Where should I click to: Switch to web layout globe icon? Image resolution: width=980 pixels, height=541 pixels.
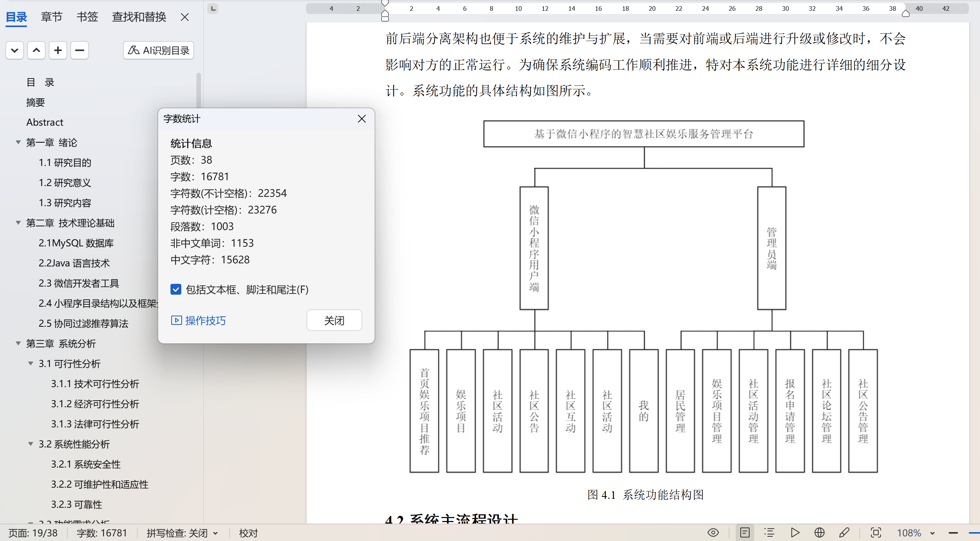pyautogui.click(x=819, y=533)
